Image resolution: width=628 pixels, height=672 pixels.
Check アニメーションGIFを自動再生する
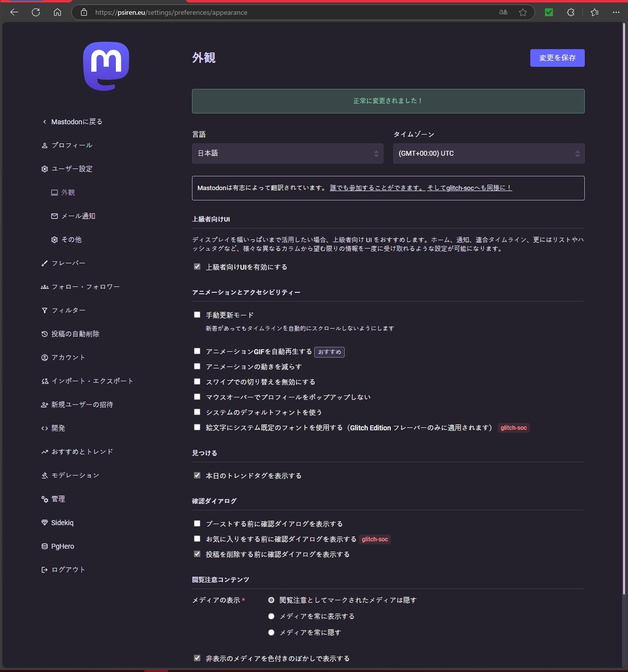coord(197,351)
